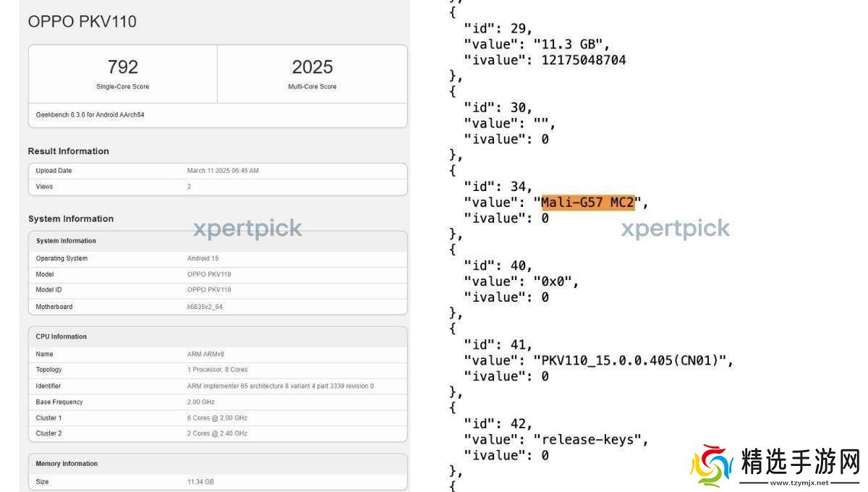
Task: Click the colorful swirl logo icon
Action: [712, 465]
